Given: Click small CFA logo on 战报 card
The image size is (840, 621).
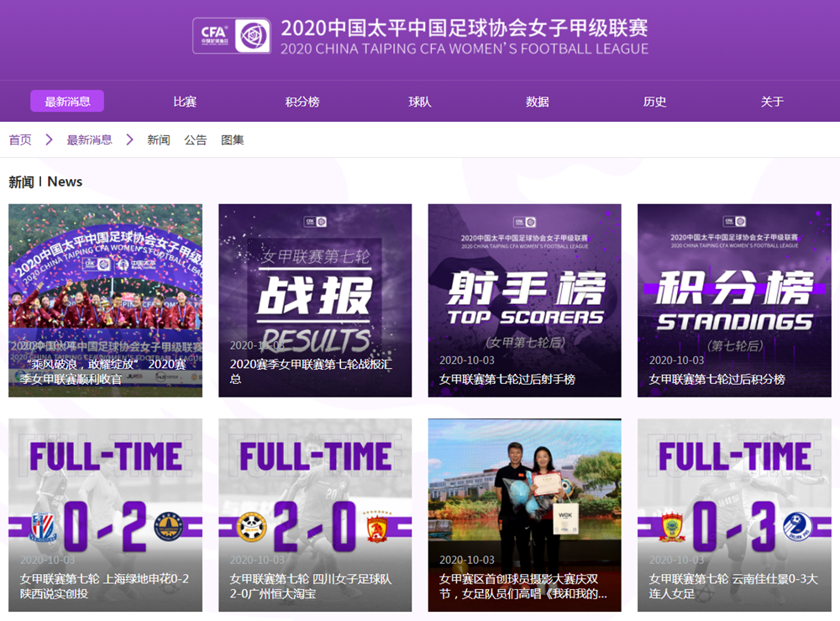Looking at the screenshot, I should point(316,221).
